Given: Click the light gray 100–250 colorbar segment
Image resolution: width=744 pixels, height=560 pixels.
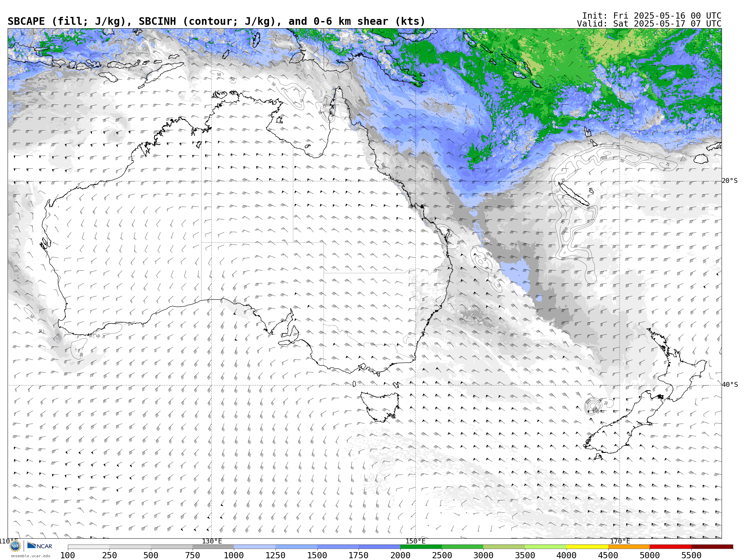Looking at the screenshot, I should tap(89, 547).
